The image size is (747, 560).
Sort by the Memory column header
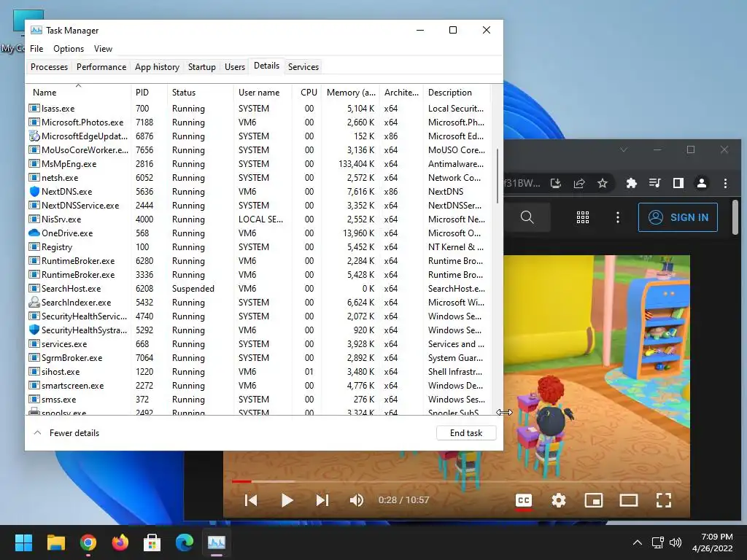click(351, 93)
